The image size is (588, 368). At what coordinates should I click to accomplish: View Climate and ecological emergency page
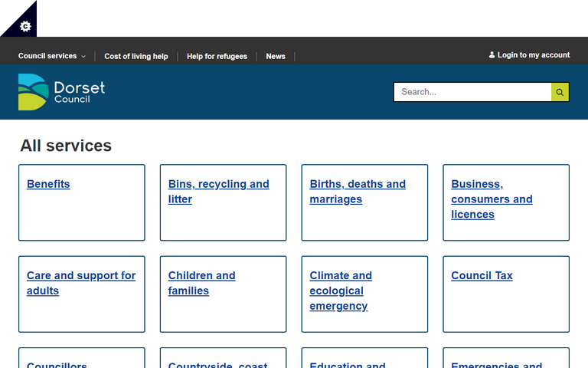[x=341, y=291]
